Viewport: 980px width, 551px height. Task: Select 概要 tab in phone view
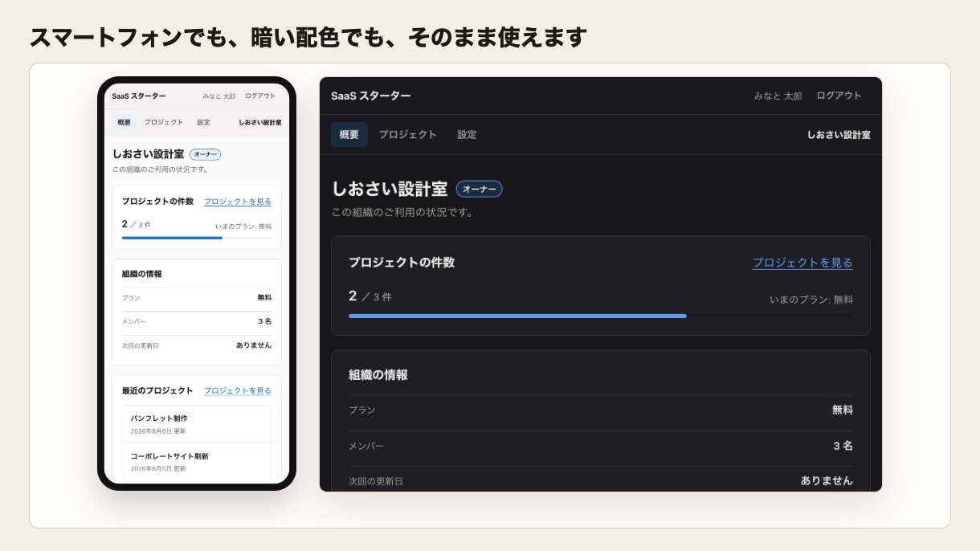click(x=125, y=122)
